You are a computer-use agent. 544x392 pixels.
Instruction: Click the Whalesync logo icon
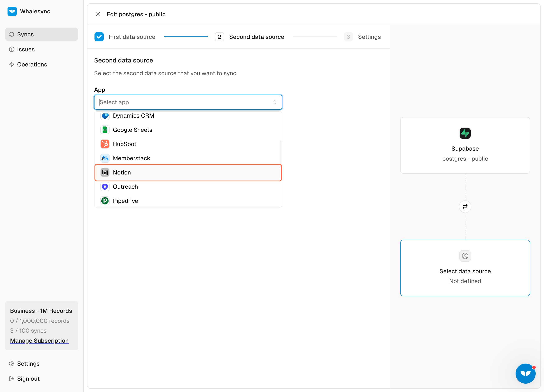point(12,11)
